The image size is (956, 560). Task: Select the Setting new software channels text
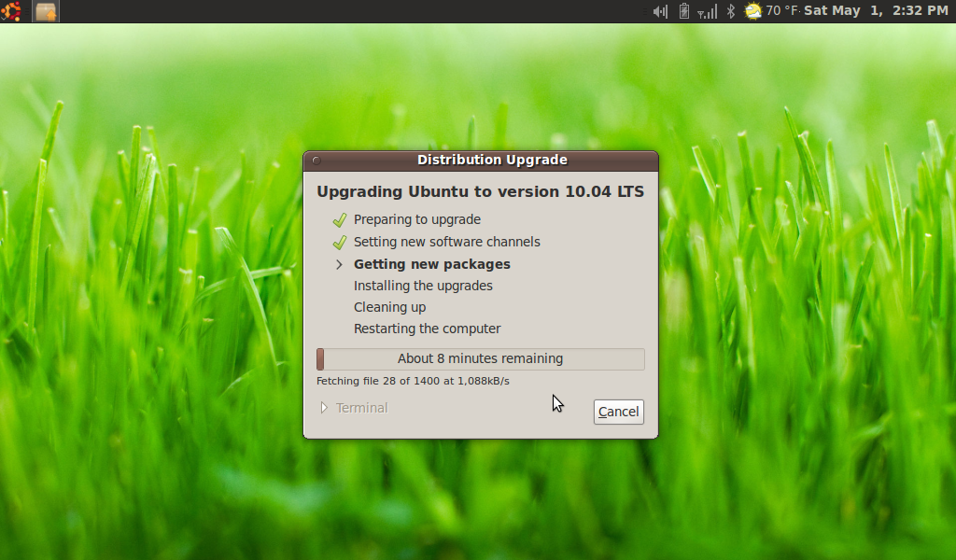click(447, 242)
